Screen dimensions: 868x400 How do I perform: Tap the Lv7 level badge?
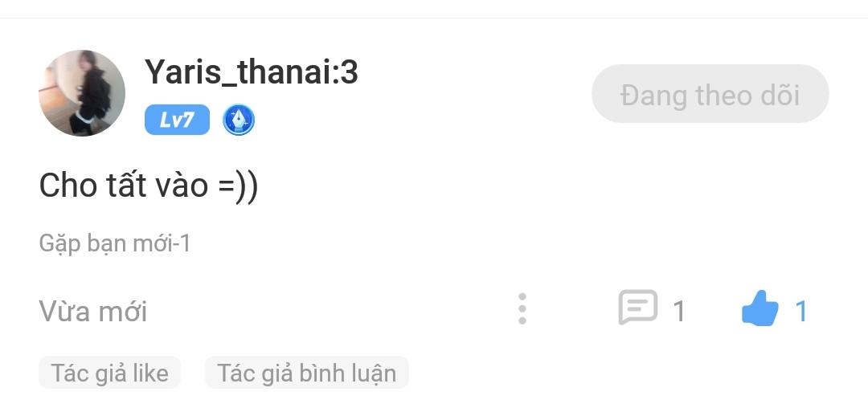click(x=177, y=120)
